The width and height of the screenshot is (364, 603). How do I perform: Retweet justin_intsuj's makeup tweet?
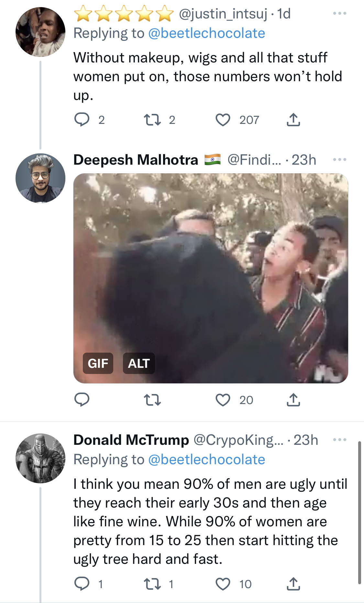152,120
